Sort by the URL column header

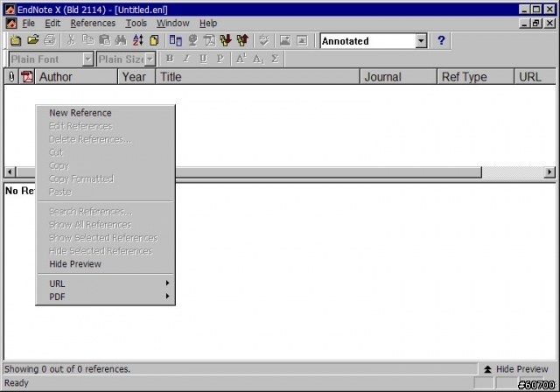[x=535, y=77]
